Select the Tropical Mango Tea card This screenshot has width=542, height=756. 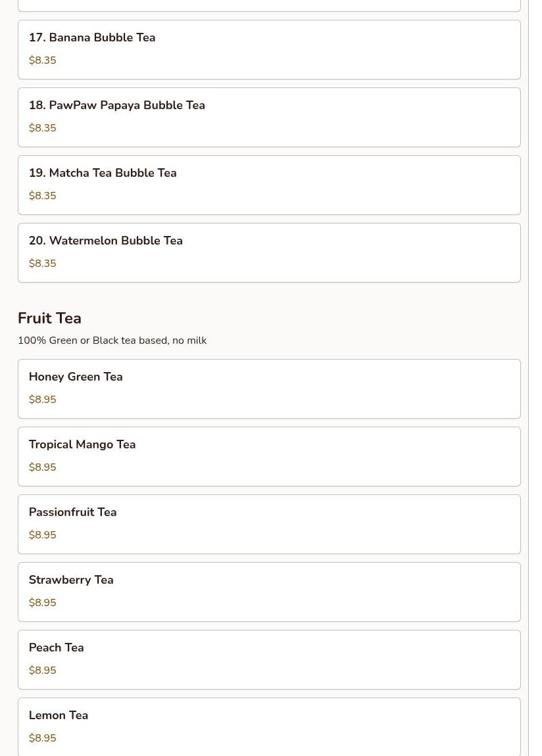pyautogui.click(x=269, y=457)
